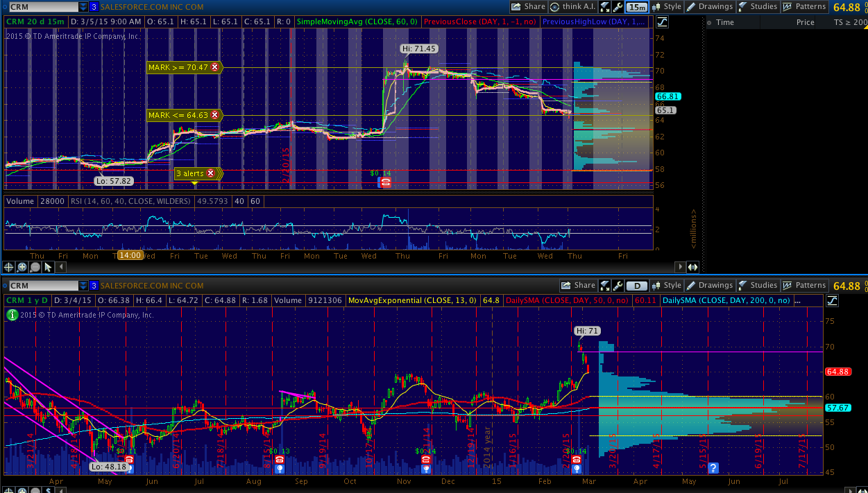Click the $0.13 earnings phone icon
The height and width of the screenshot is (493, 868).
click(279, 459)
